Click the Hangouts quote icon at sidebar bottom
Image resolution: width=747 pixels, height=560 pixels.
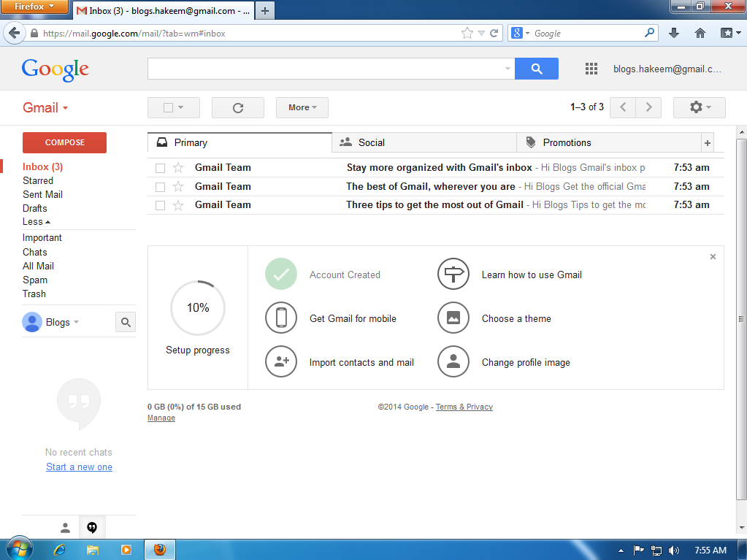coord(92,527)
